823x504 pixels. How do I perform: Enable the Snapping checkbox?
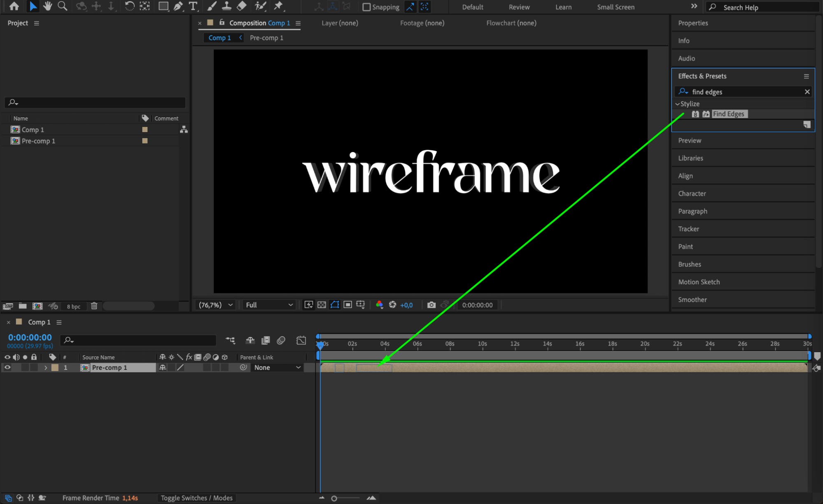(x=366, y=7)
